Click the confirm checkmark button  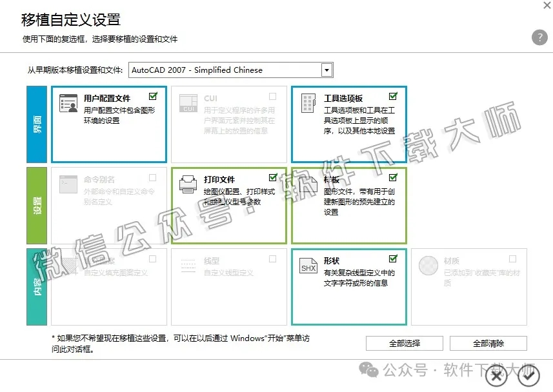[529, 376]
